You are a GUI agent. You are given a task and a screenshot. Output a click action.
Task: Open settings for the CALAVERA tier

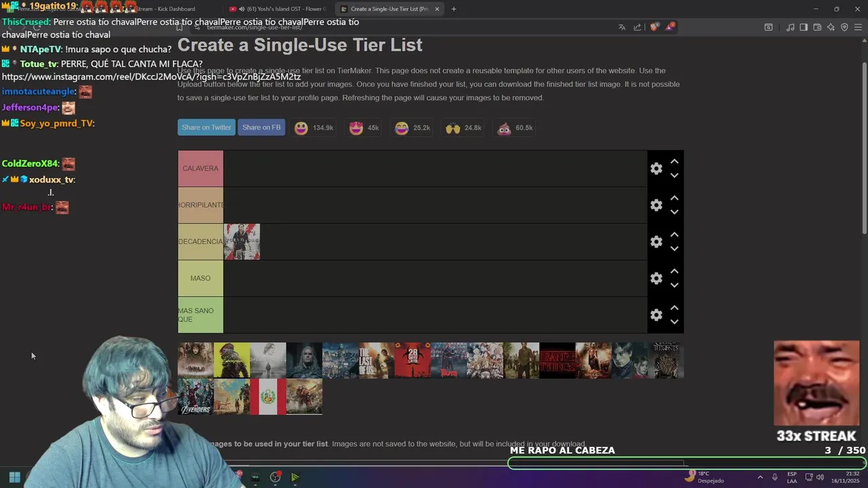[656, 169]
